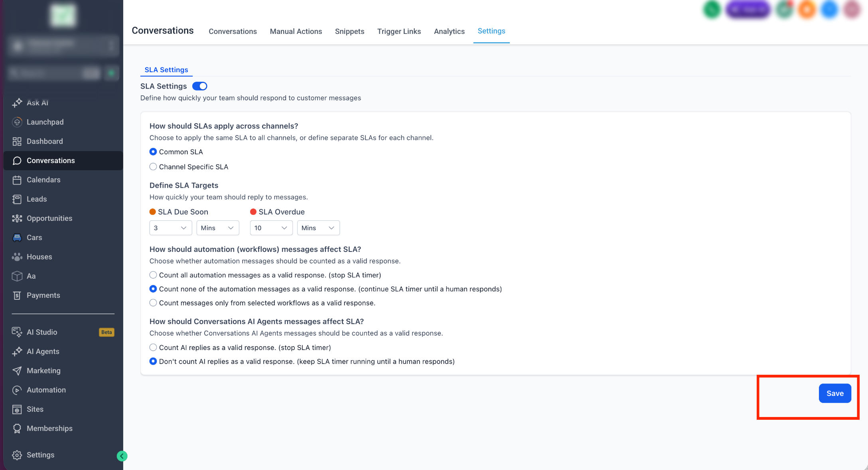Select Count all automation messages option
The width and height of the screenshot is (868, 470).
pos(153,275)
